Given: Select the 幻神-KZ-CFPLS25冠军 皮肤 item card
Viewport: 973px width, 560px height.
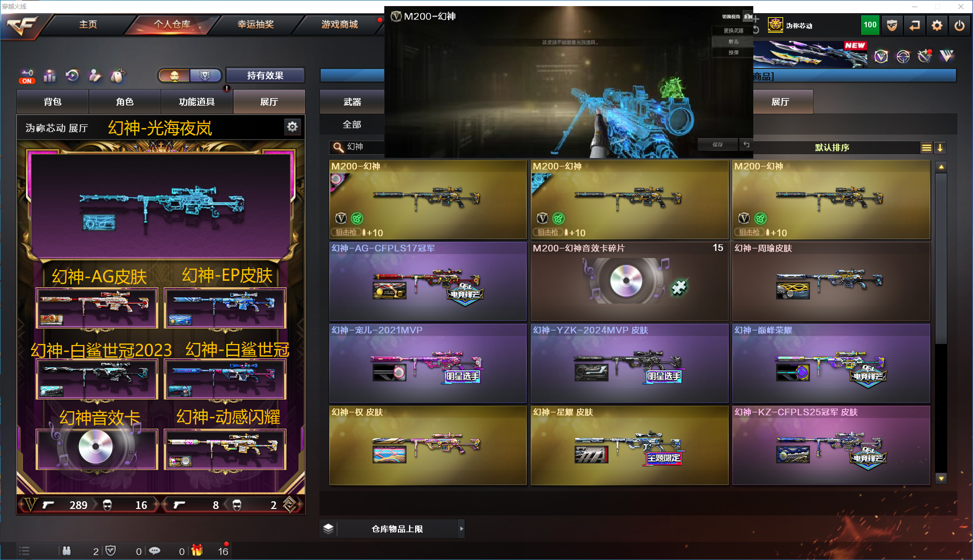Looking at the screenshot, I should pyautogui.click(x=831, y=445).
